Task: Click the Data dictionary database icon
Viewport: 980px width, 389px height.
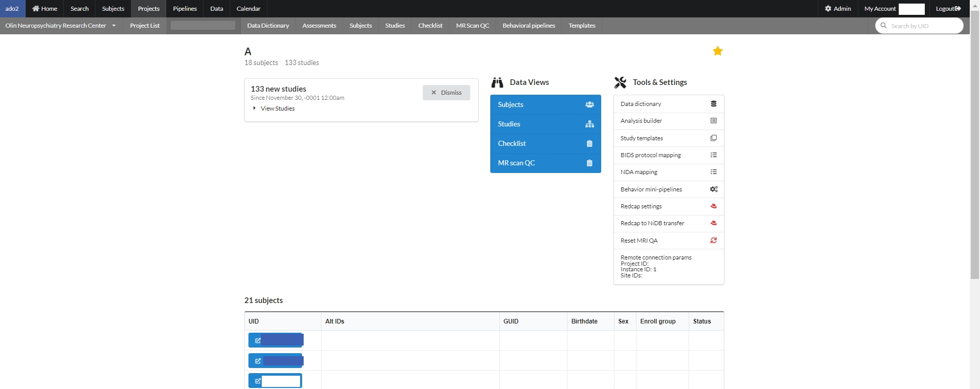Action: coord(713,104)
